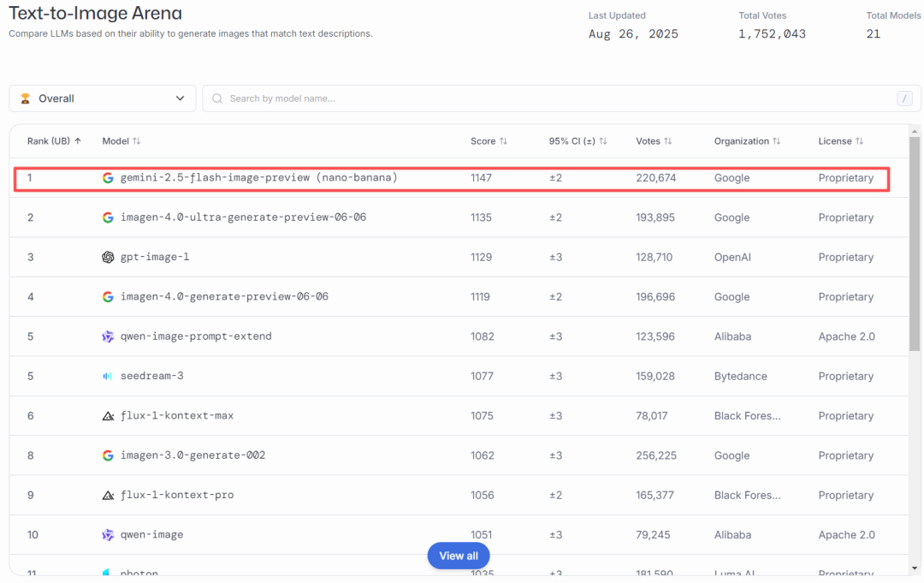Click the slash shortcut badge in search bar
The width and height of the screenshot is (924, 583).
pos(904,98)
